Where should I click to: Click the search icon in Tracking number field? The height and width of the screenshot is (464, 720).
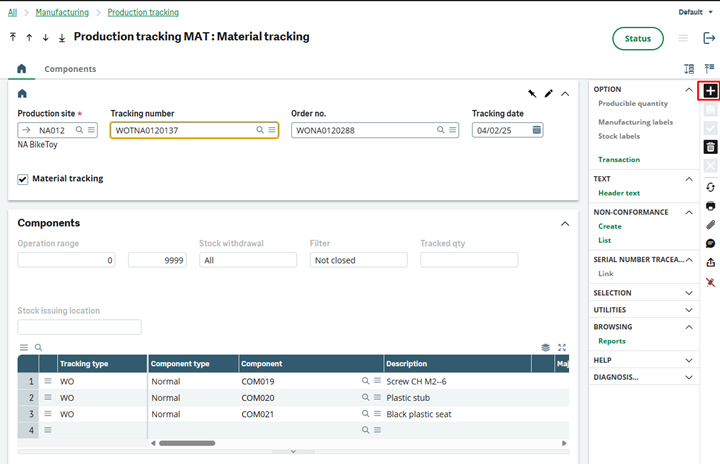tap(260, 130)
